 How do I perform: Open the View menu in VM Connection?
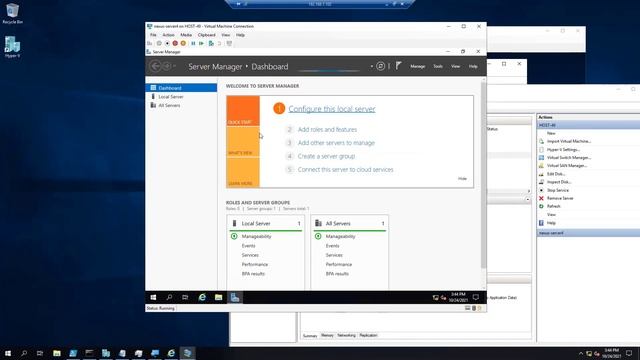coord(226,35)
